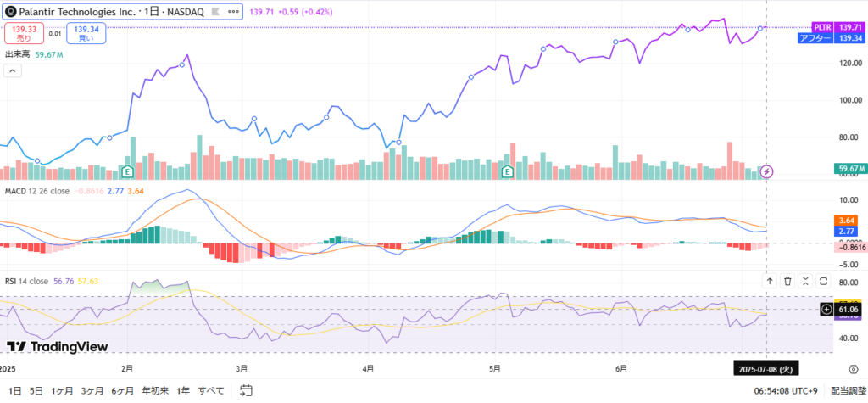The image size is (868, 403).
Task: Select the 6ヶ月 date range tab
Action: click(x=122, y=391)
